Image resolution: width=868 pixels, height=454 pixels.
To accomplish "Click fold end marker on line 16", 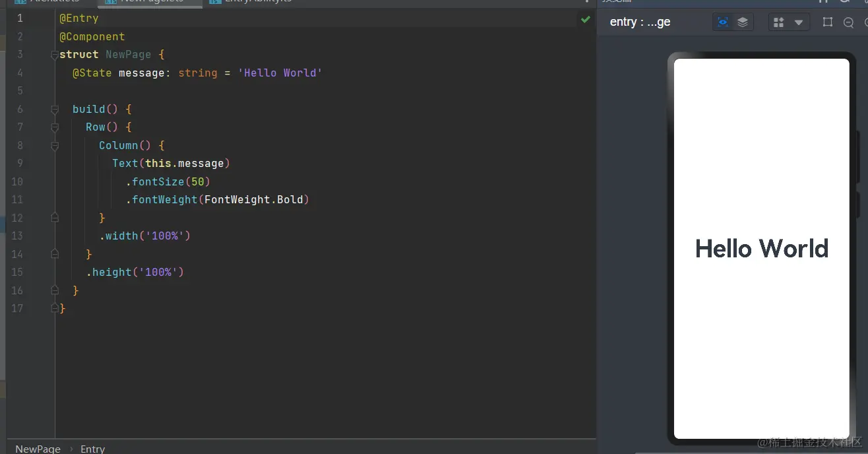I will coord(55,290).
